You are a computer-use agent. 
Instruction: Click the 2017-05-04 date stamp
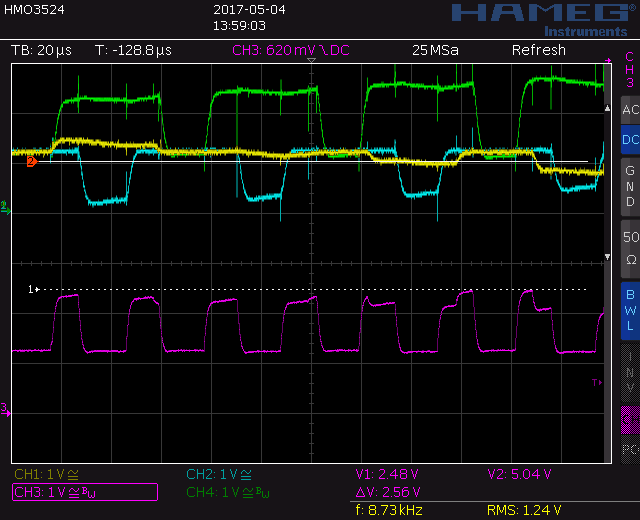click(x=249, y=10)
